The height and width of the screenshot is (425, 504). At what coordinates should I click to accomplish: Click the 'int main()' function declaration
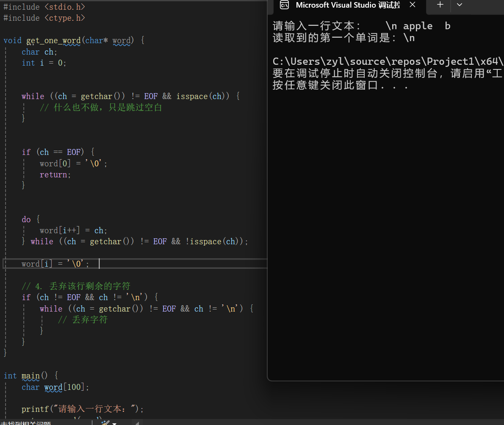pos(30,375)
